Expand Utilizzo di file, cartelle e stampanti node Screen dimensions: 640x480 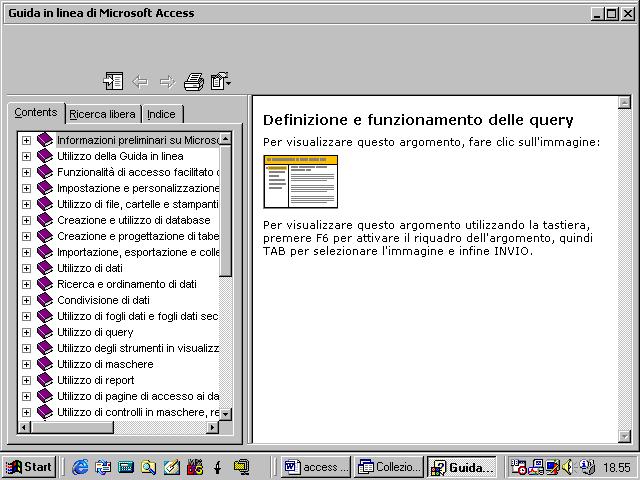coord(26,204)
